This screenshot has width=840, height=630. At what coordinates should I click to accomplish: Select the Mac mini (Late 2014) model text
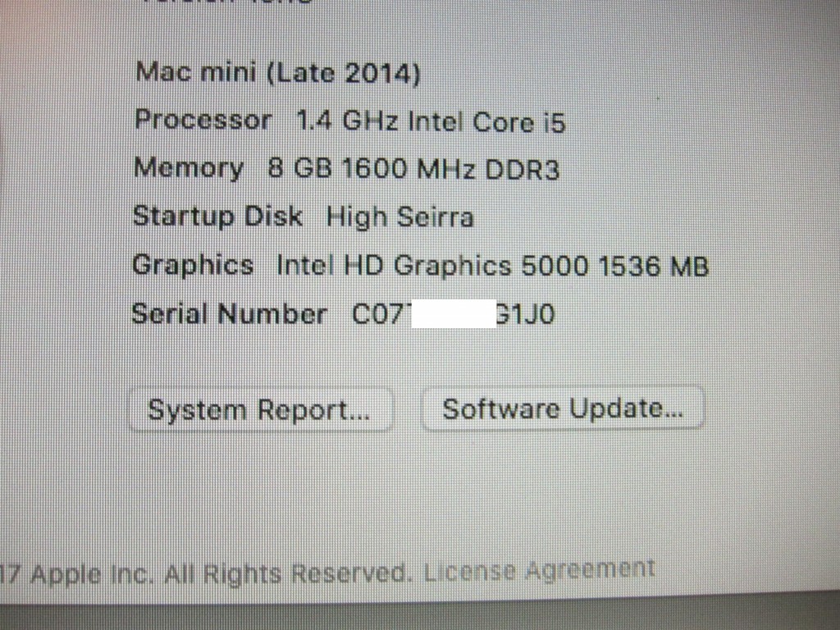(x=278, y=73)
